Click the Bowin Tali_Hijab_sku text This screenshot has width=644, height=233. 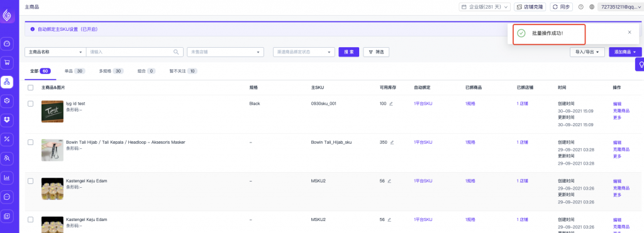(331, 143)
